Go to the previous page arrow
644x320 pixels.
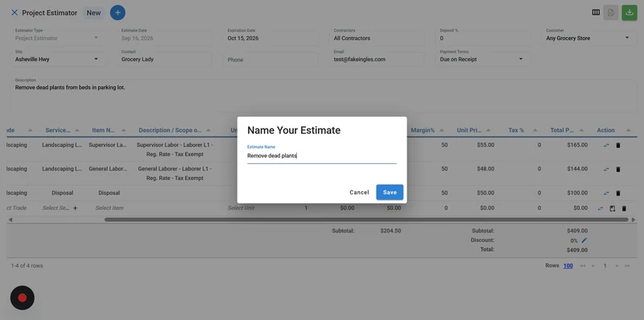click(x=593, y=266)
